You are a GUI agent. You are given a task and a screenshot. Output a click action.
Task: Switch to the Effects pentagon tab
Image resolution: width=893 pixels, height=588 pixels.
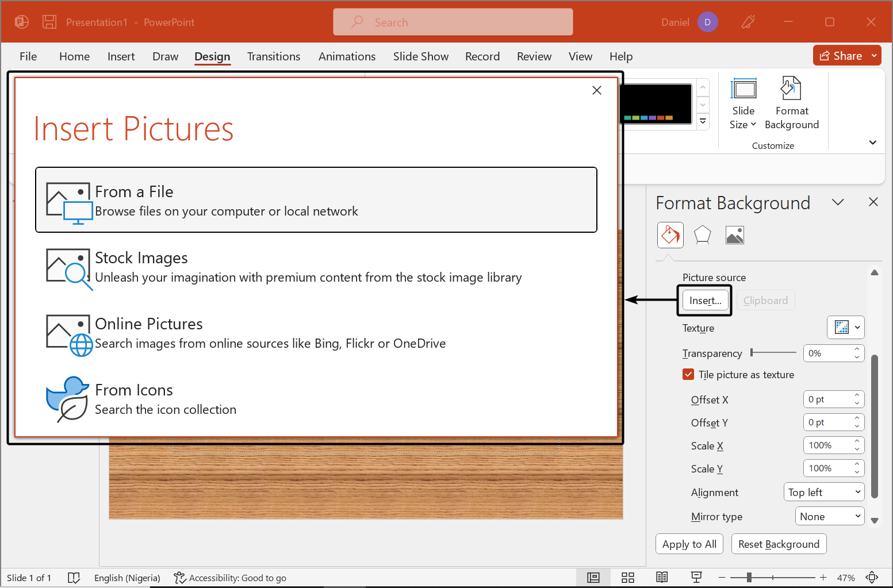point(702,235)
